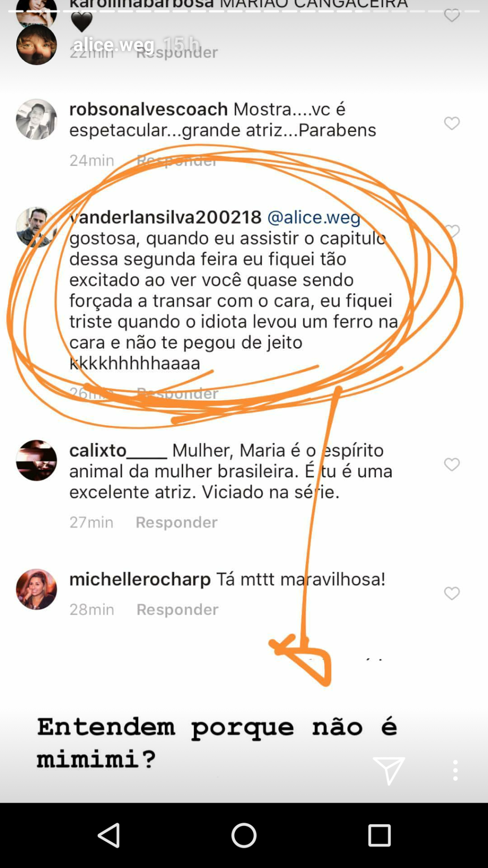Image resolution: width=488 pixels, height=868 pixels.
Task: Like vanderlansilva200218's comment heart icon
Action: point(452,231)
